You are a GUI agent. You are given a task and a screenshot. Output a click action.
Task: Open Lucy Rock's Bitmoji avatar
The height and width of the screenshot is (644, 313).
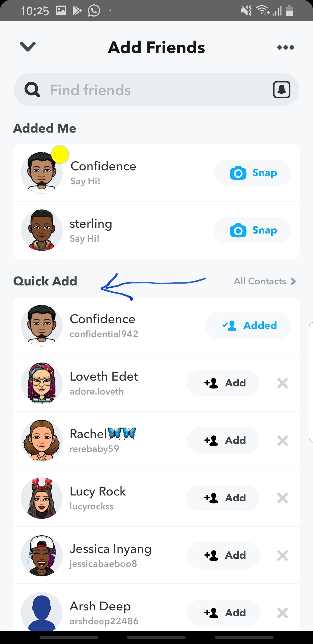(41, 498)
